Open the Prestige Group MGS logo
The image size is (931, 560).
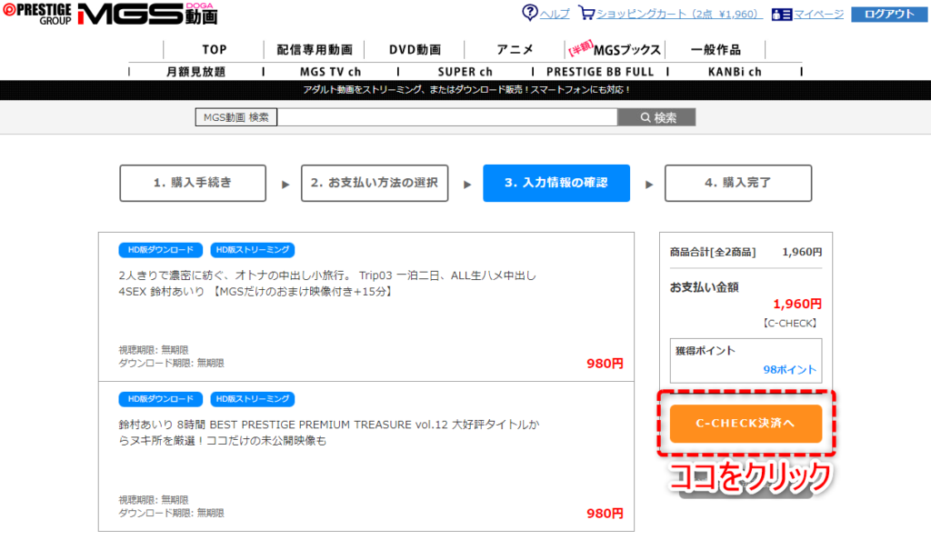point(110,14)
